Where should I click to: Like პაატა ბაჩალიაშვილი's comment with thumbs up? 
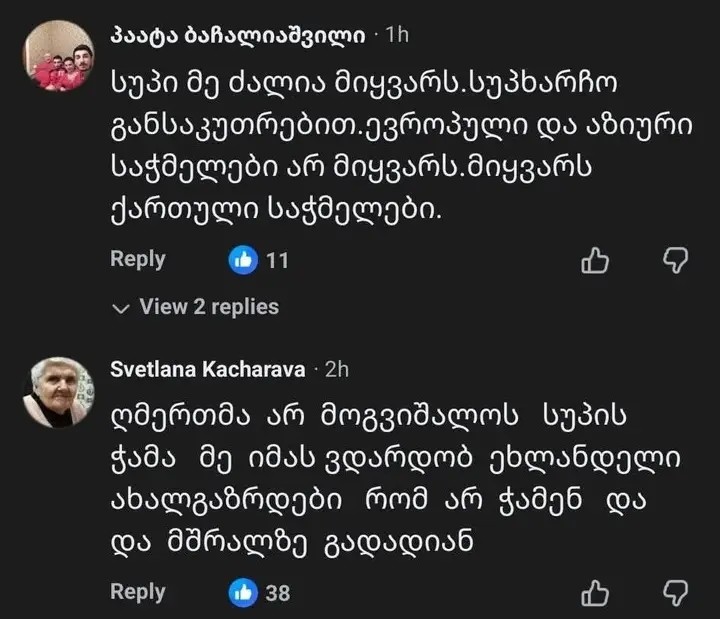click(595, 261)
